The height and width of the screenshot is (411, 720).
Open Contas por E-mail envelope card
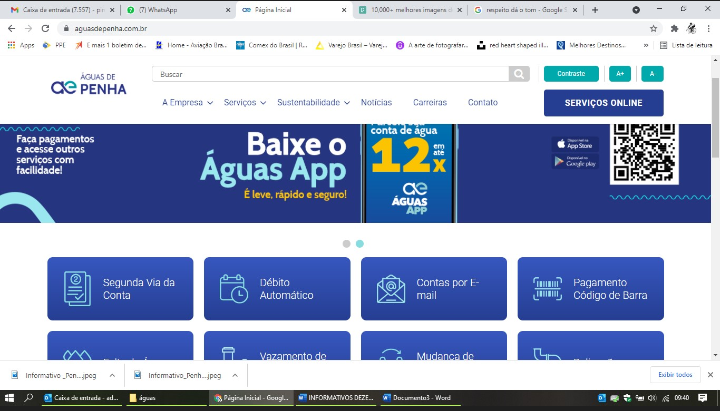click(434, 288)
